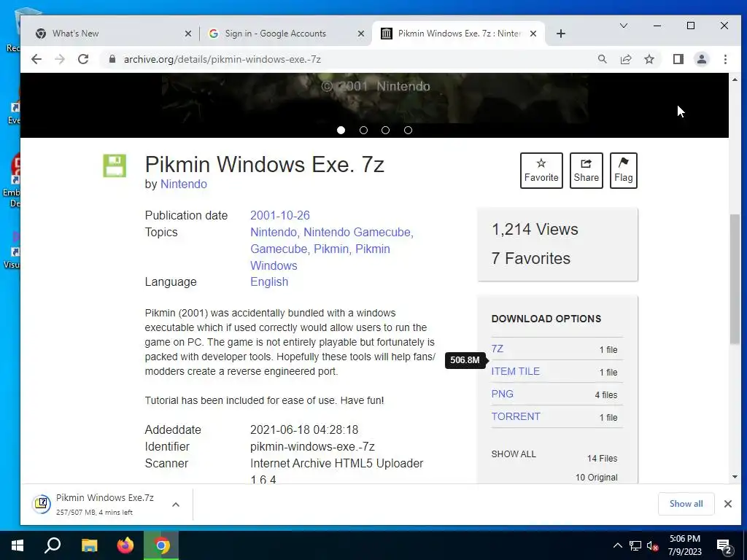Screen dimensions: 747x560
Task: Open the ITEM TILE download option
Action: tap(516, 371)
